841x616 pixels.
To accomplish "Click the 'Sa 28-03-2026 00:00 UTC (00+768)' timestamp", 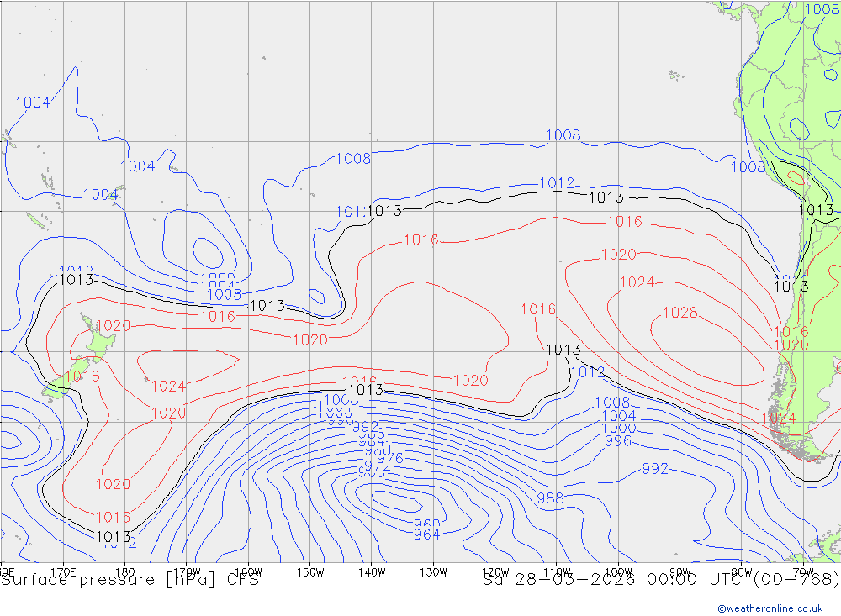I will 661,580.
